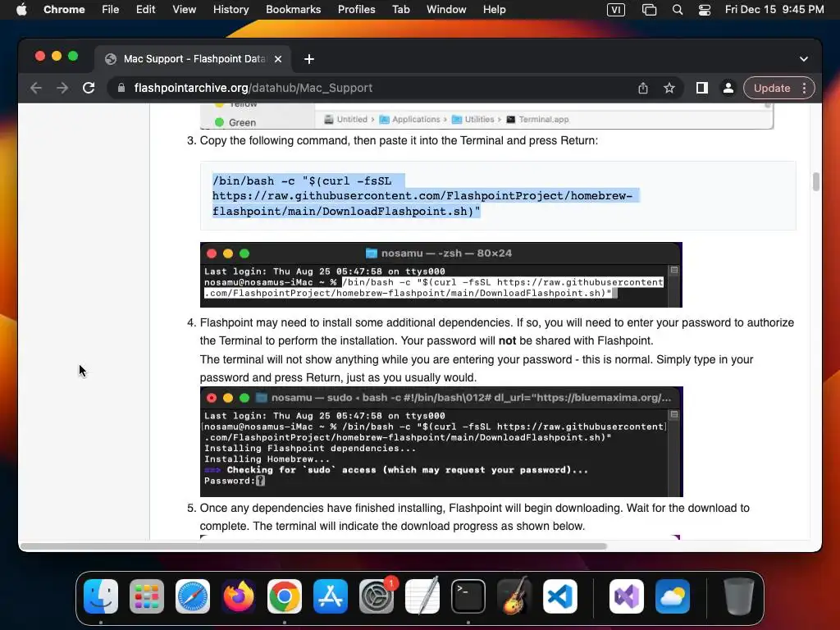Click the date and time in menu bar

pyautogui.click(x=774, y=10)
